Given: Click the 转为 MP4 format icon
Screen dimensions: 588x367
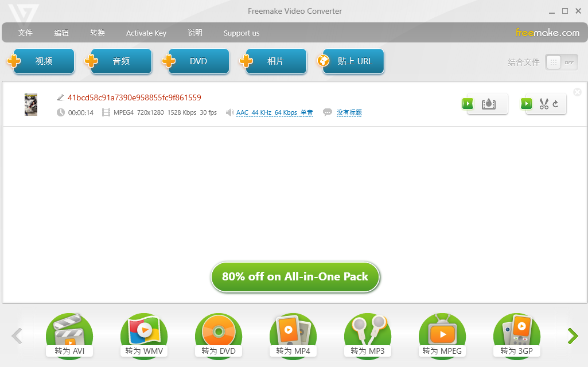Looking at the screenshot, I should pyautogui.click(x=293, y=335).
